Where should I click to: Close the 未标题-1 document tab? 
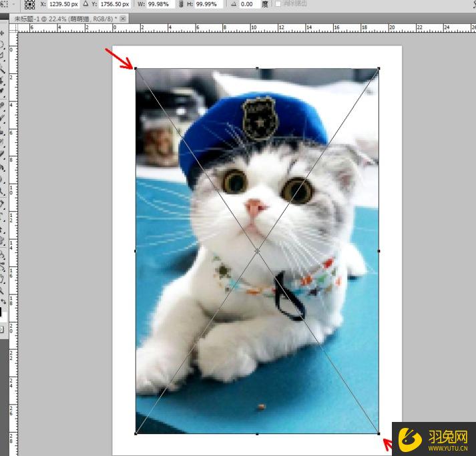pos(123,19)
